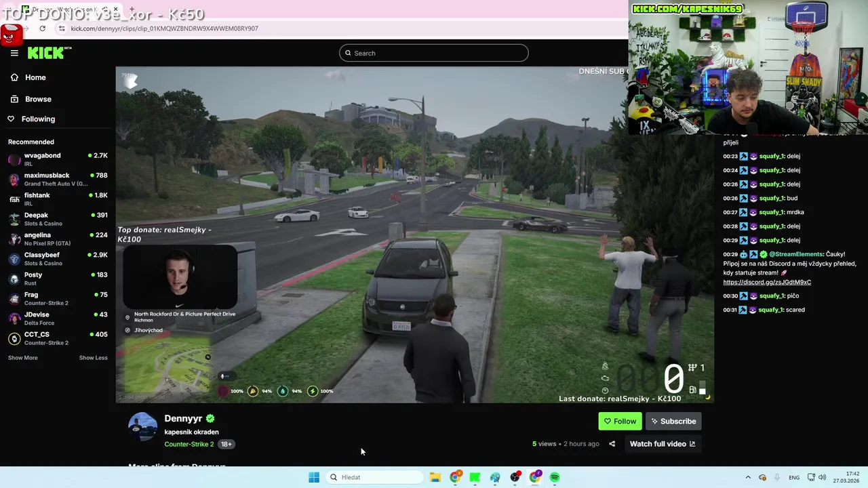
Task: Open Spotify from taskbar
Action: click(x=555, y=477)
